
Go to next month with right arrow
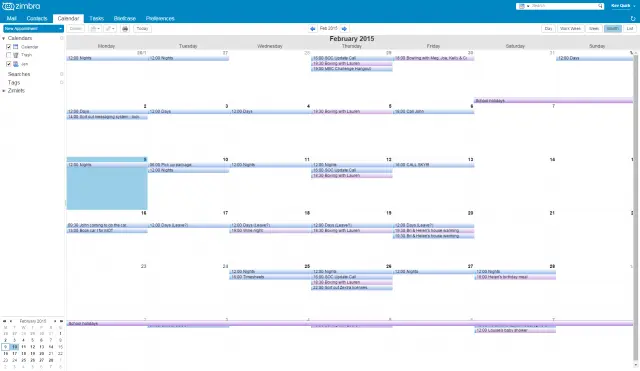coord(344,29)
